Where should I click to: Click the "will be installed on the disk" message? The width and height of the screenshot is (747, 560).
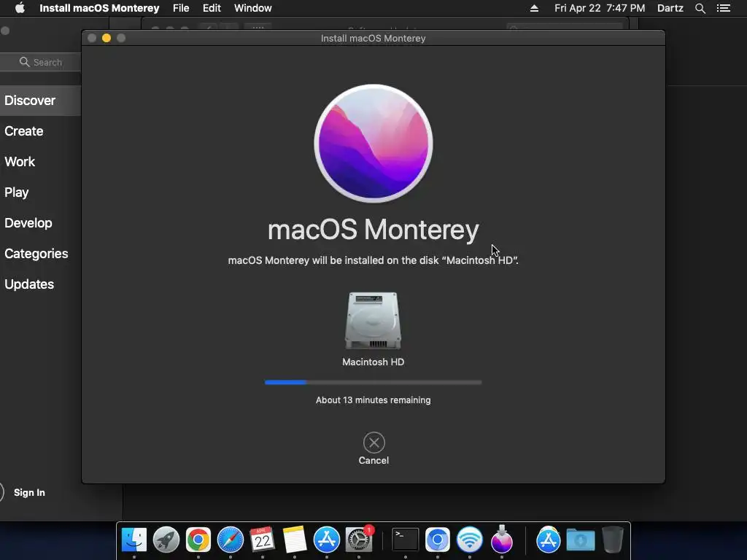(x=373, y=260)
